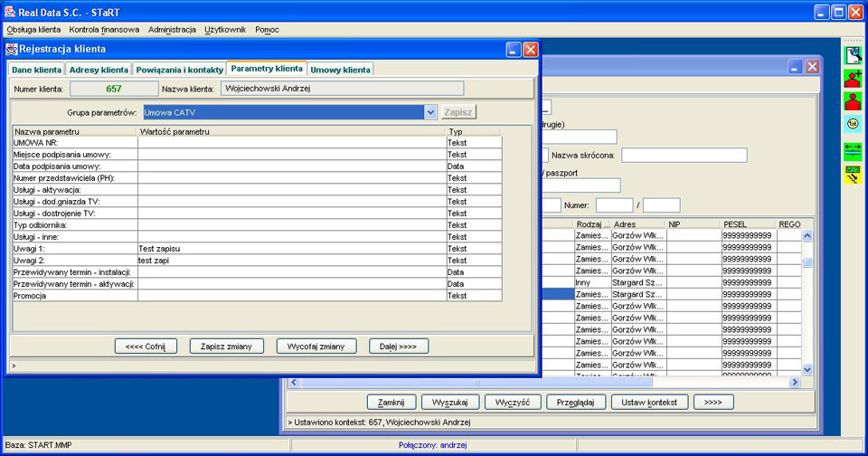Switch to the Umowy klienta tab
The image size is (868, 456).
coord(341,70)
